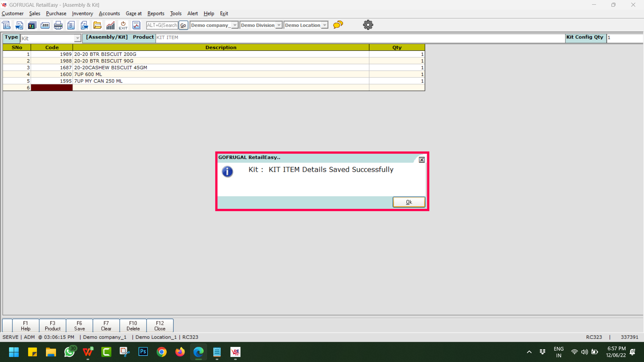Click the bar chart graph icon
This screenshot has height=362, width=644.
click(x=110, y=25)
